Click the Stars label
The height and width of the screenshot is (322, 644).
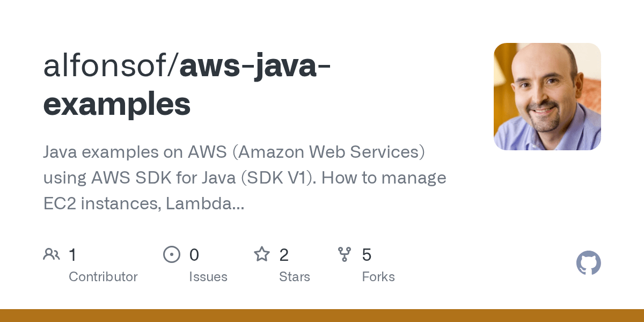(x=295, y=277)
